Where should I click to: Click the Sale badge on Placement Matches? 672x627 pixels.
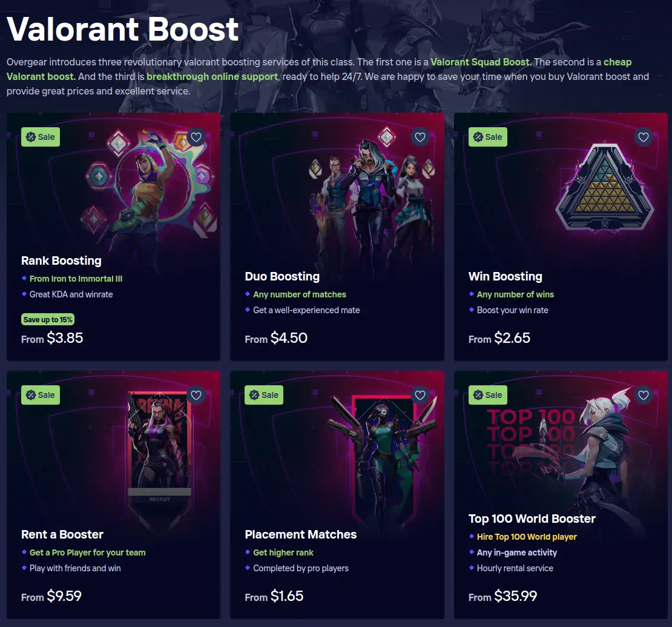coord(264,395)
